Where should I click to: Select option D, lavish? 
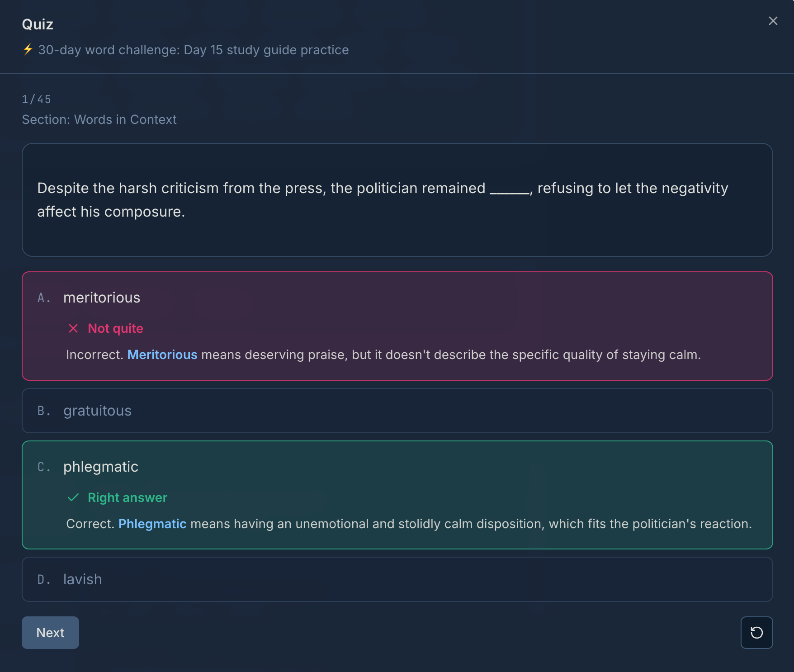coord(82,579)
